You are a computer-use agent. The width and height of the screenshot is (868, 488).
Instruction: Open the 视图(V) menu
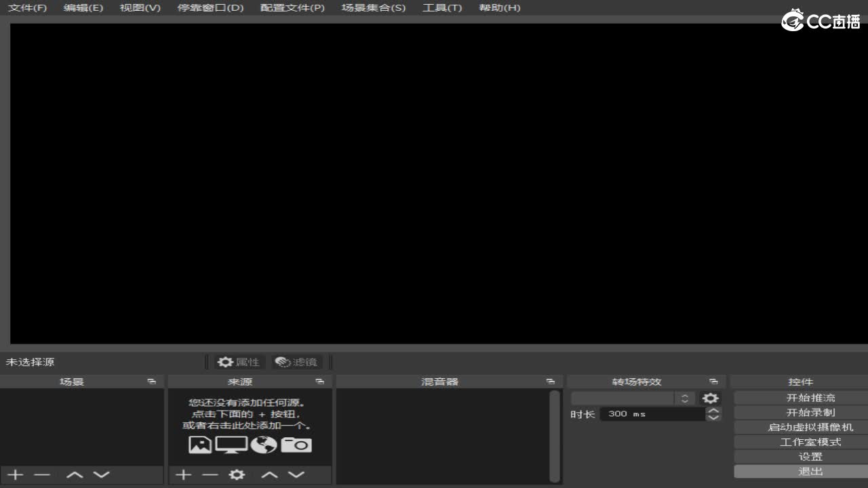tap(140, 7)
